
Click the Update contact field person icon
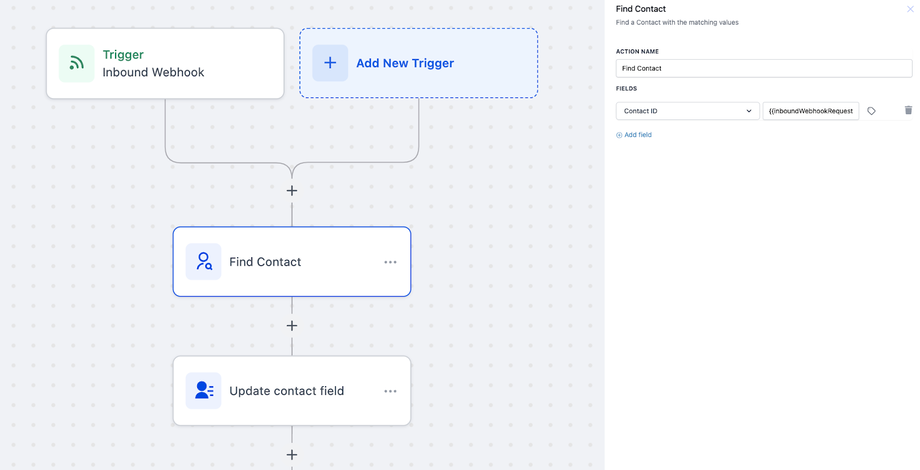pyautogui.click(x=204, y=391)
